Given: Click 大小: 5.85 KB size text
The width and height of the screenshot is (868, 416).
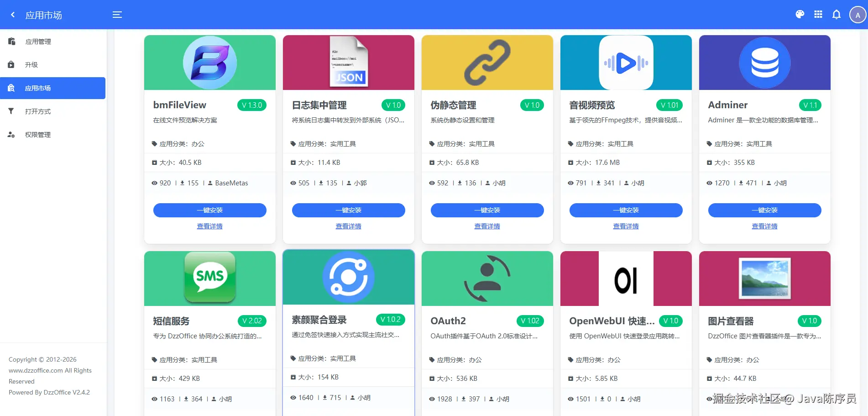Looking at the screenshot, I should (x=596, y=379).
